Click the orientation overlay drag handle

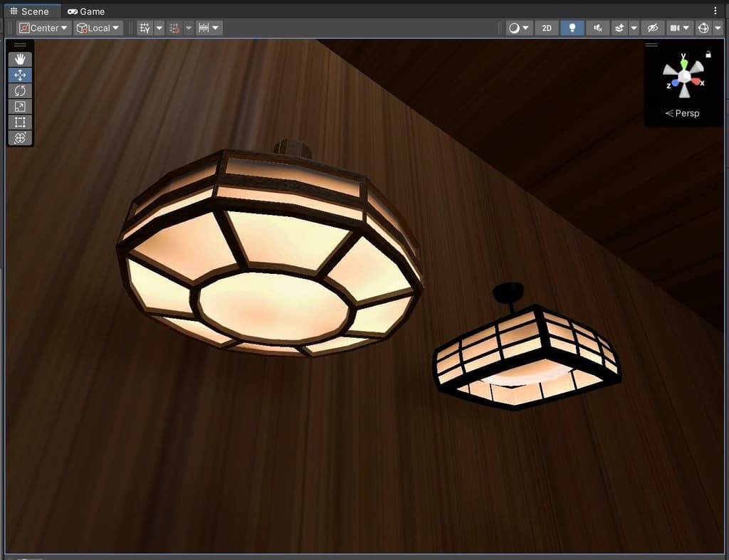[651, 45]
